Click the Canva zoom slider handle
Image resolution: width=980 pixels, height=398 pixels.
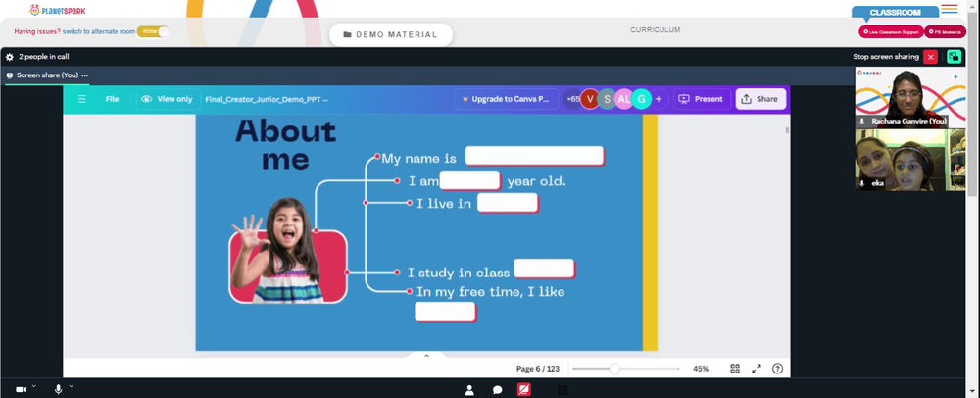(614, 369)
